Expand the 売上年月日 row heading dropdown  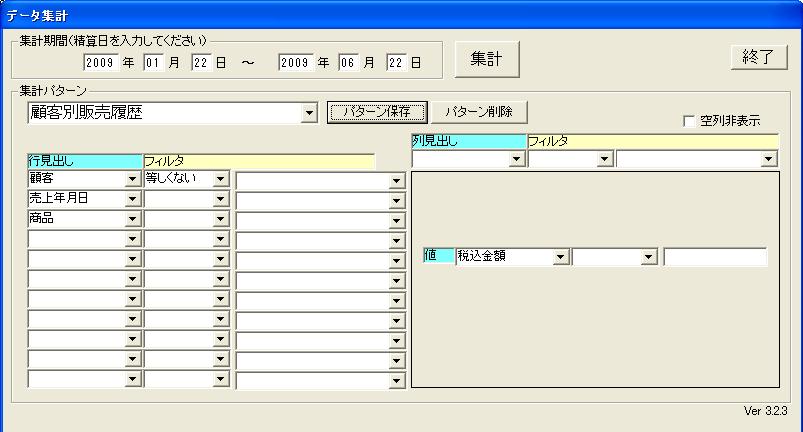coord(132,199)
